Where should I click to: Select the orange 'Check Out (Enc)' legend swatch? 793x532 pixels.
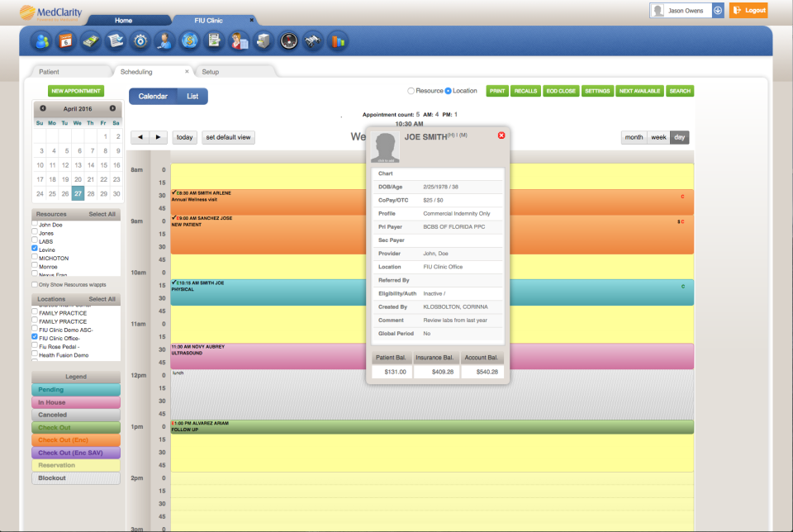[74, 441]
